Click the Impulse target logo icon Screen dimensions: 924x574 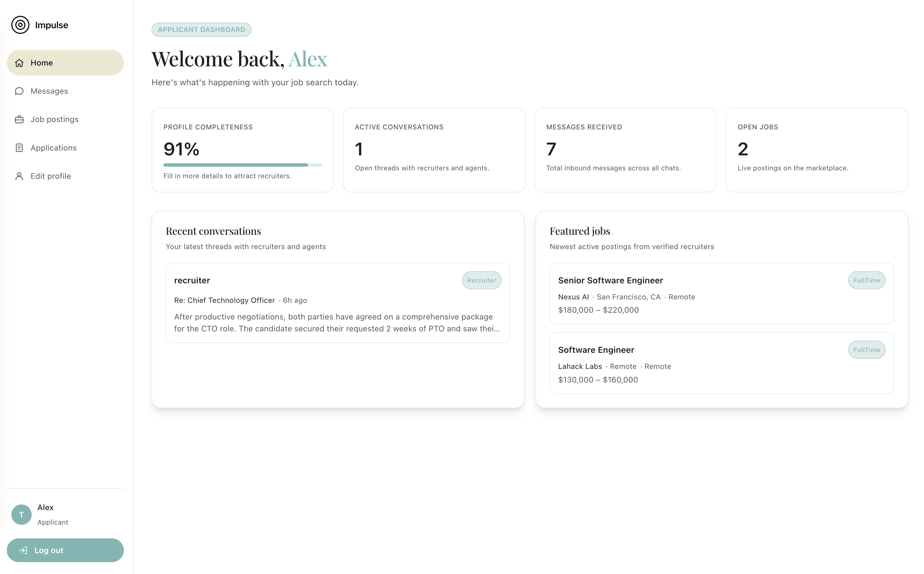pos(20,25)
